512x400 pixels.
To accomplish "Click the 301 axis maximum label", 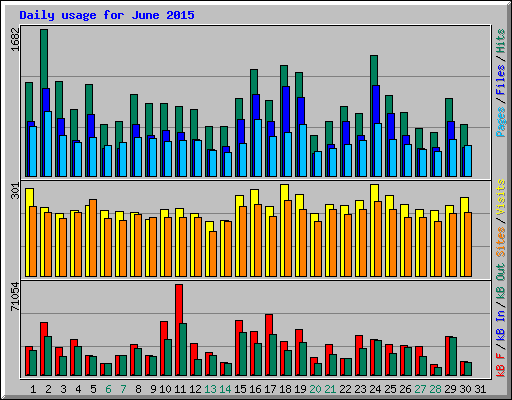I will coord(16,191).
